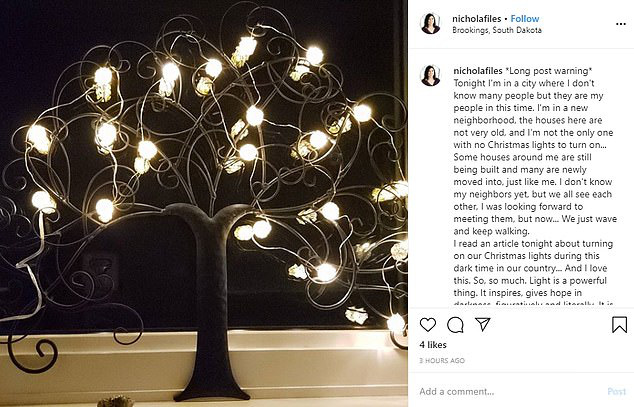Save the post with the bookmark icon
This screenshot has width=634, height=407.
pos(619,325)
